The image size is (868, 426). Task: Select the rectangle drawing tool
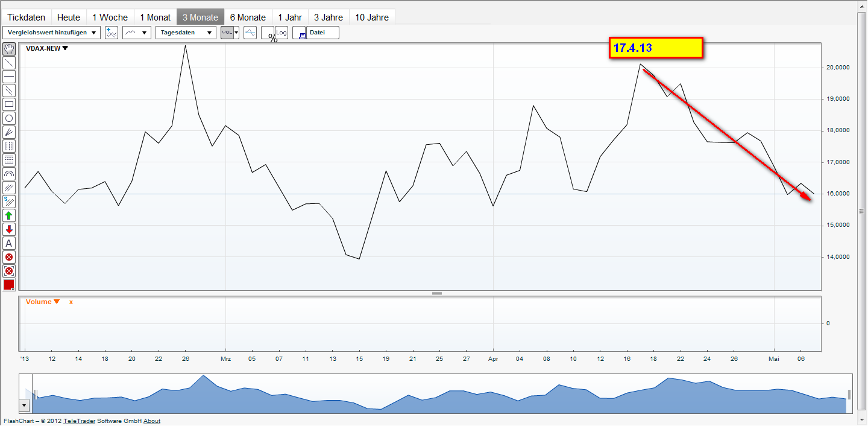click(9, 104)
